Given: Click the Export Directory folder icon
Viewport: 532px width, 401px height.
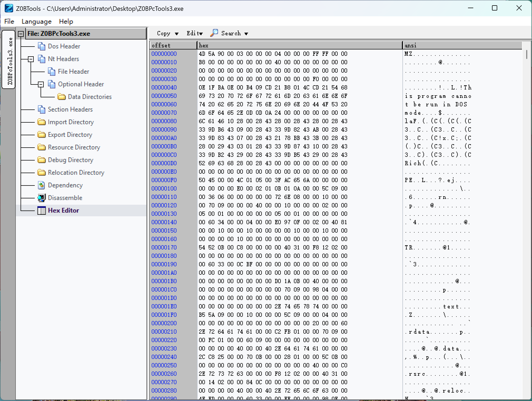Looking at the screenshot, I should pos(41,135).
